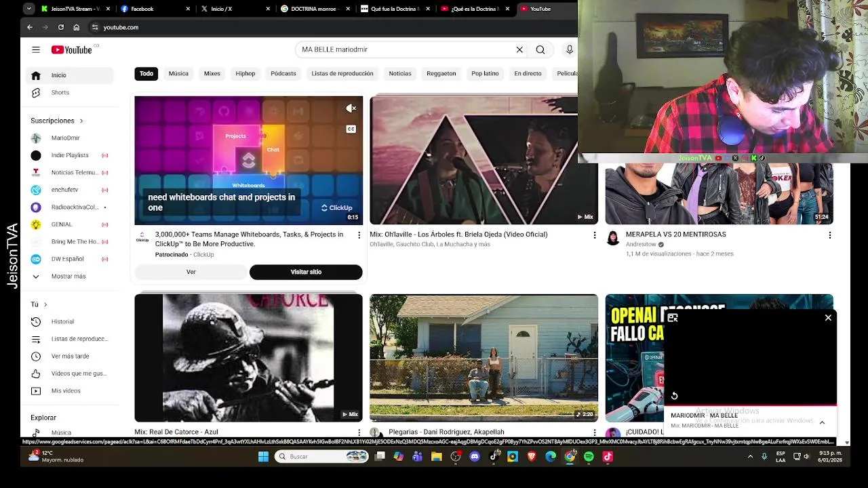Open options menu for the ClickUp ad
Viewport: 868px width, 488px height.
[359, 235]
